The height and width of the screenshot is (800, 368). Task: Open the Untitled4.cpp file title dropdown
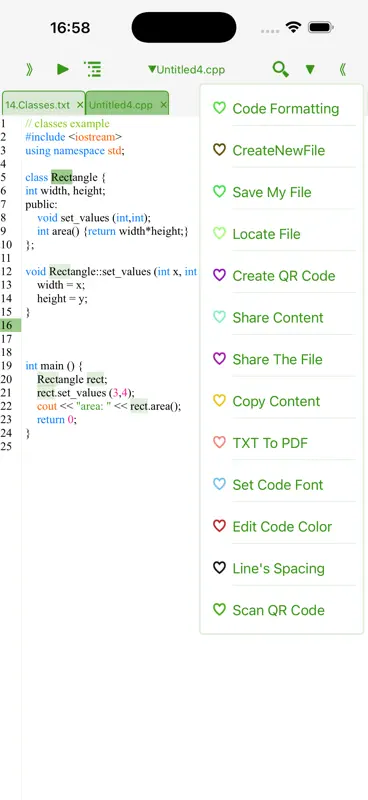(x=186, y=70)
